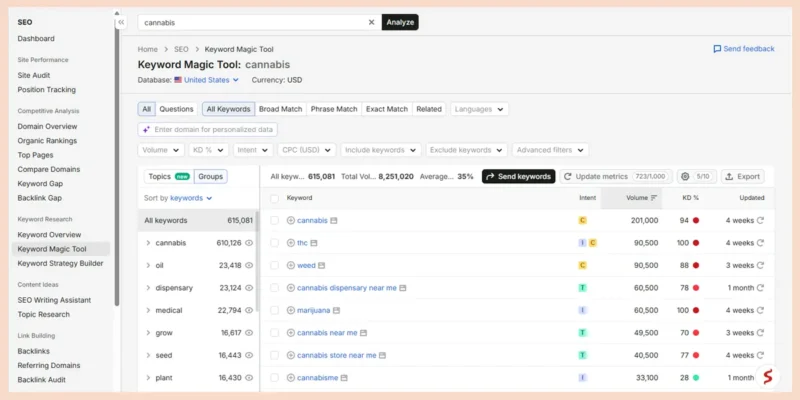This screenshot has height=400, width=800.
Task: Open the Advanced filters dropdown
Action: 551,150
